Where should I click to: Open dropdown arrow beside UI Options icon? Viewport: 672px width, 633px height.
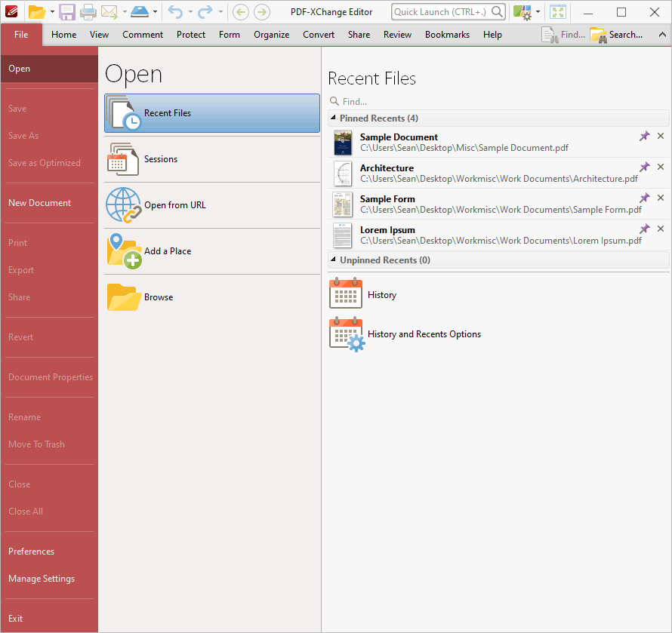pyautogui.click(x=538, y=12)
